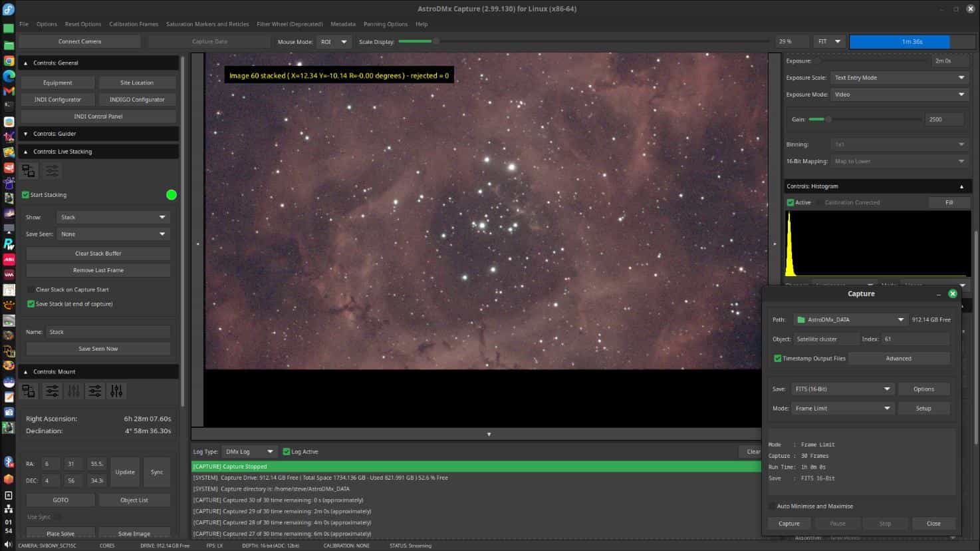Collapse the image panel with bottom arrow
The height and width of the screenshot is (551, 980).
(489, 435)
